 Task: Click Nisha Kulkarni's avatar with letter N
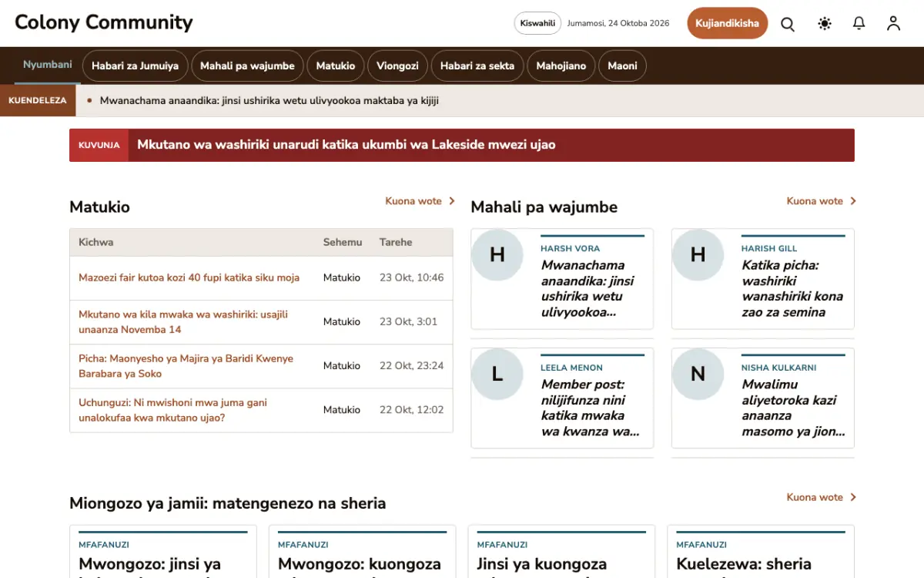pyautogui.click(x=698, y=374)
